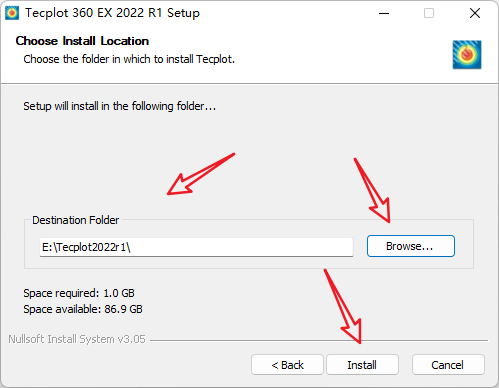Click the red arrow pointing down-left

click(201, 174)
